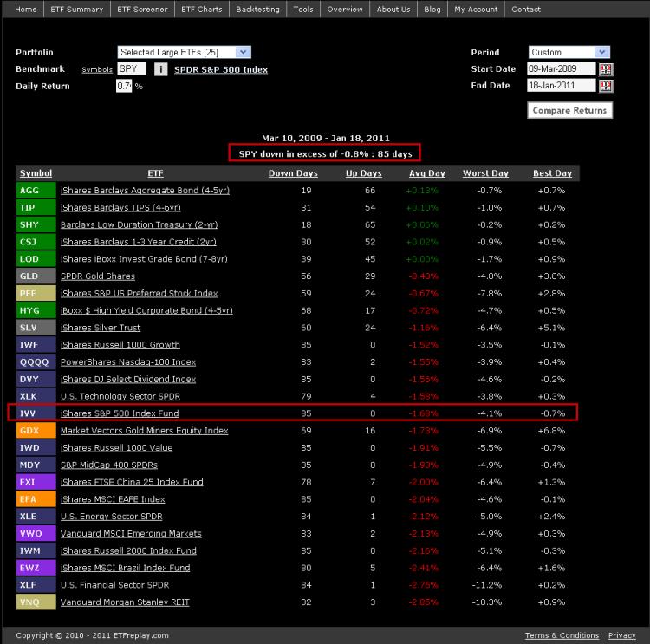This screenshot has height=644, width=650.
Task: Open iShares Barclays 1-3 Year Credit link
Action: [x=139, y=242]
